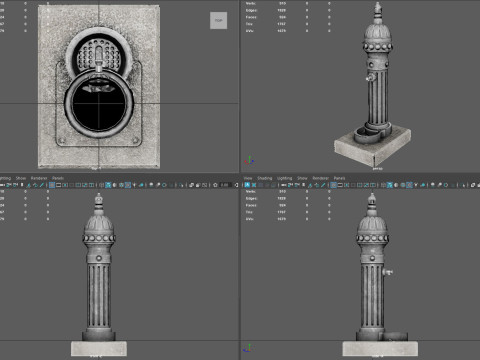480x360 pixels.
Task: Toggle safe action in bottom-right panel toolbar
Action: (366, 185)
